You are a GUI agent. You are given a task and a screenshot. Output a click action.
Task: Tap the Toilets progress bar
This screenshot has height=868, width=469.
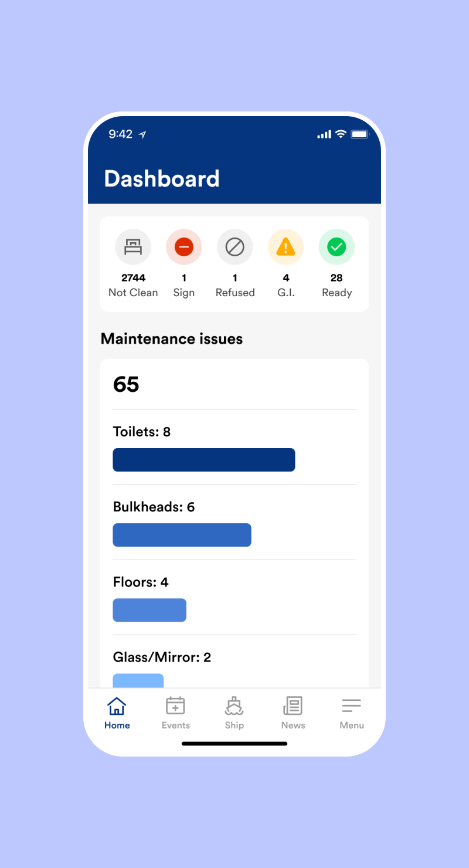(204, 460)
